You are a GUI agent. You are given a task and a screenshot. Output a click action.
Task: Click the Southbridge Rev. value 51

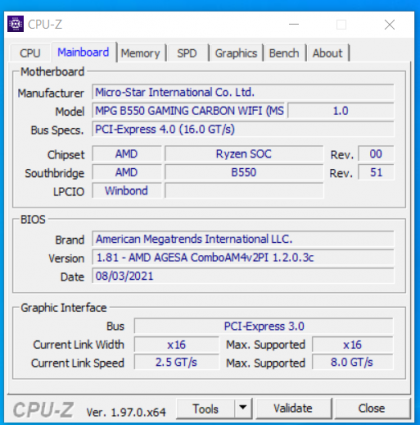click(376, 172)
